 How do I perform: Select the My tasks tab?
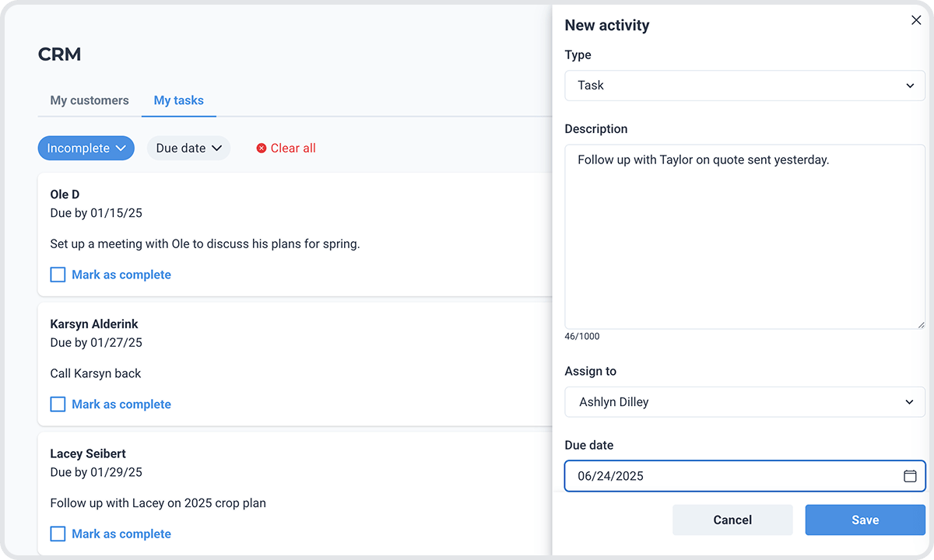178,100
